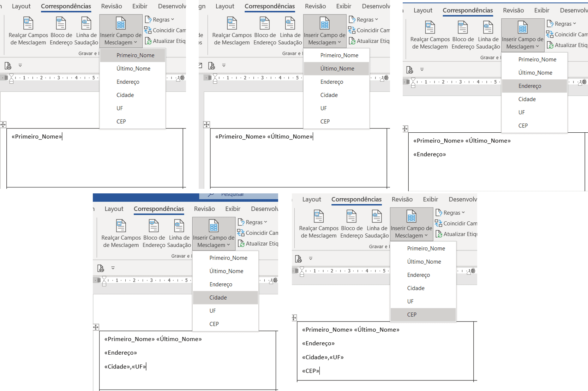Click Linha de Saudação in the Endereço-highlighted panel
The image size is (588, 391).
[x=488, y=35]
